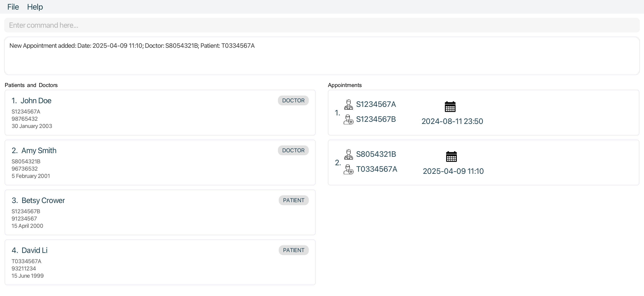Click phone number 96736532
Image resolution: width=644 pixels, height=296 pixels.
(24, 168)
